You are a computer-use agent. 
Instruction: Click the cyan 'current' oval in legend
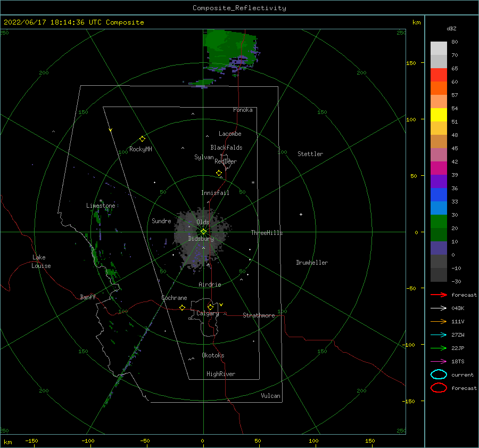click(439, 374)
